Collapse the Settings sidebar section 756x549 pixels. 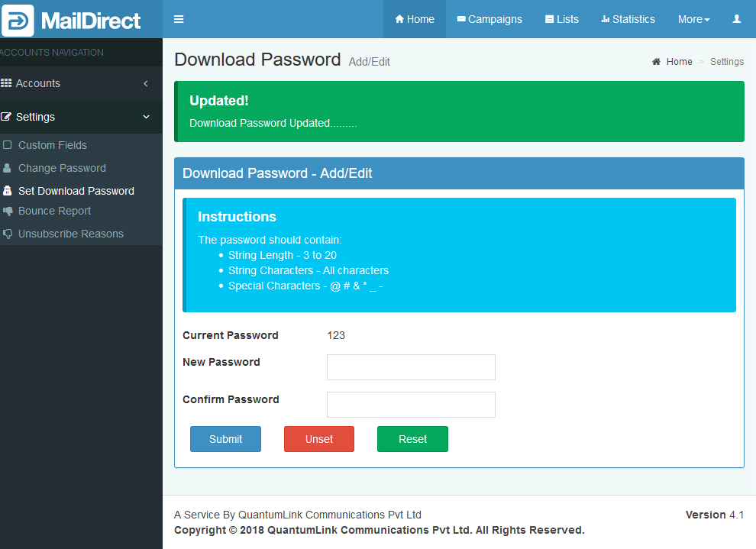(x=76, y=117)
